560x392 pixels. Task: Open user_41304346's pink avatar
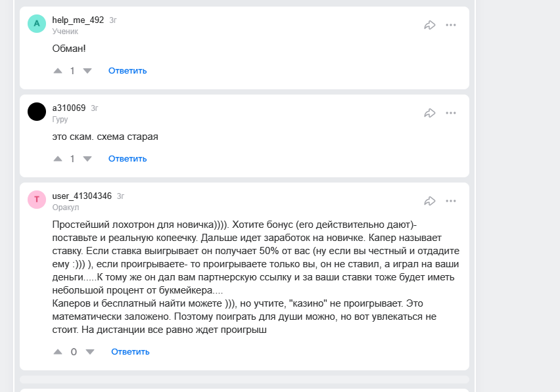(x=37, y=200)
